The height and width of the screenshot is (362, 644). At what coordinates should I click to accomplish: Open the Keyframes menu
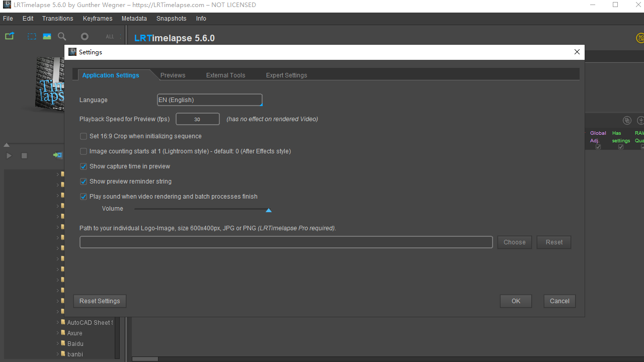[98, 19]
